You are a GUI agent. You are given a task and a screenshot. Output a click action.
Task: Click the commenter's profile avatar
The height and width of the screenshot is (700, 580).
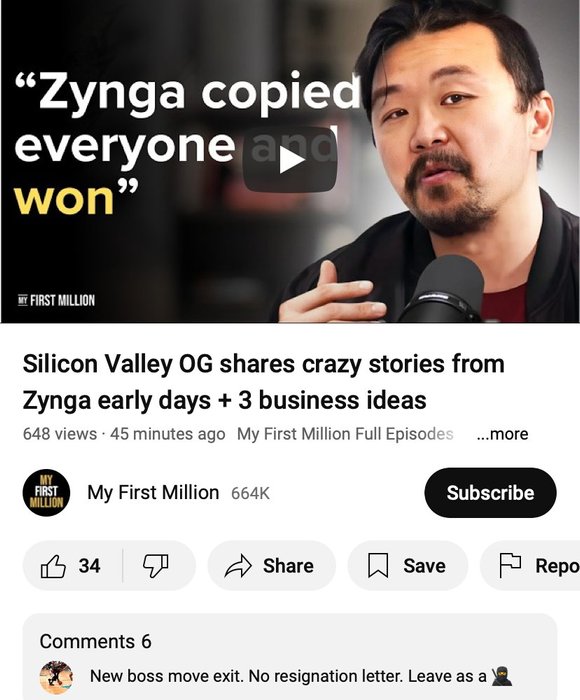click(56, 677)
